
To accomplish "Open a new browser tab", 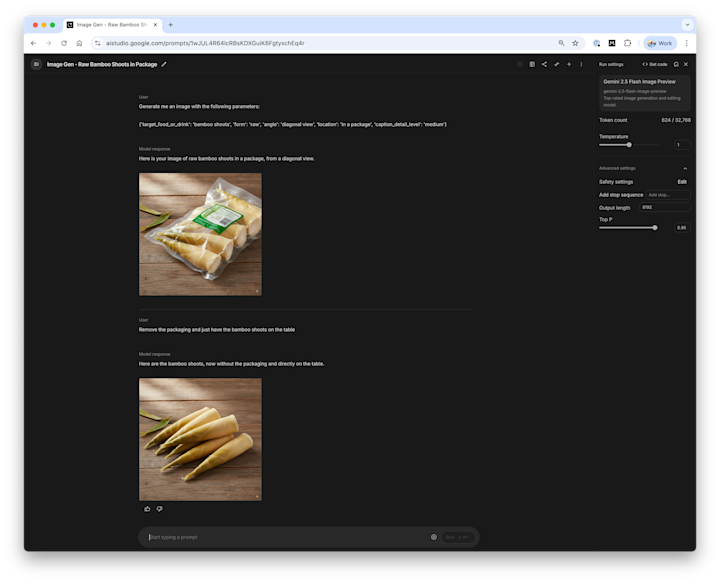I will point(170,25).
